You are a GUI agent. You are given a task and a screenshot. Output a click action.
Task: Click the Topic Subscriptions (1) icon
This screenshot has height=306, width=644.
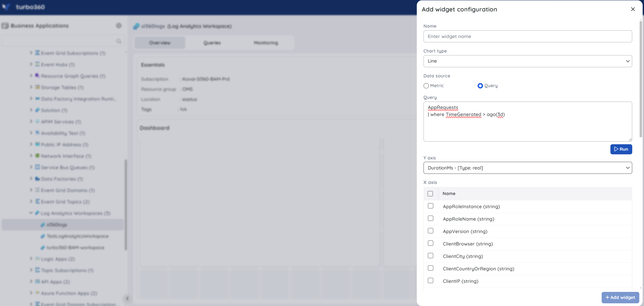coord(37,270)
